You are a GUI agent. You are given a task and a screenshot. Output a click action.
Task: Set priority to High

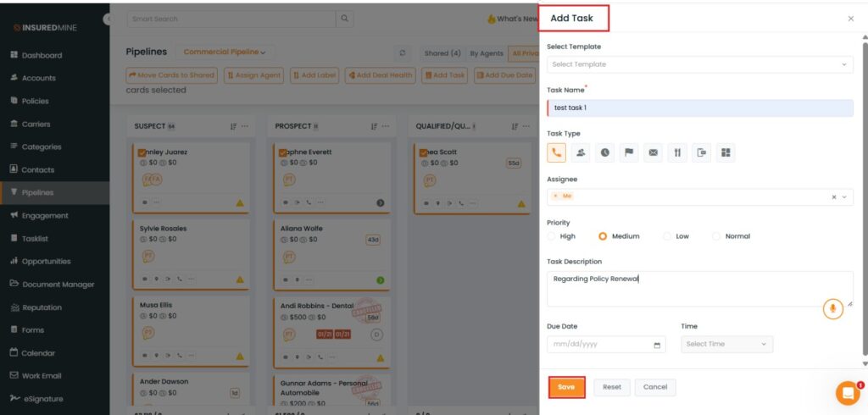[553, 236]
